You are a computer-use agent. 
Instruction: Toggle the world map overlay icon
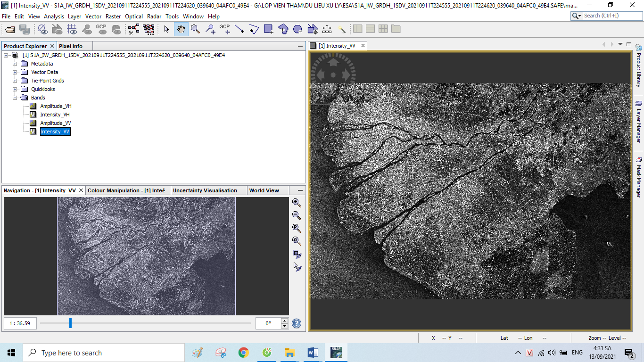[116, 29]
